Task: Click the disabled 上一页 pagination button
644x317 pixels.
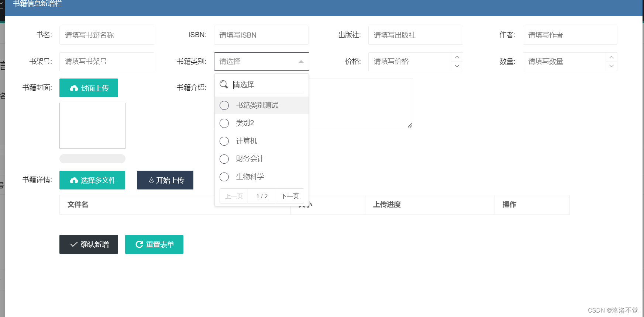Action: 234,196
